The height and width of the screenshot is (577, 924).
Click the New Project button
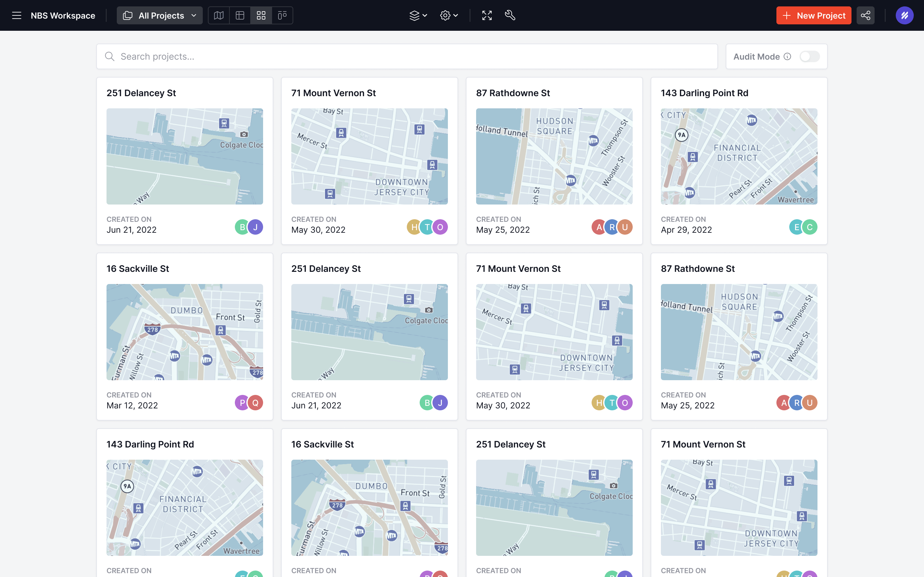click(x=814, y=15)
